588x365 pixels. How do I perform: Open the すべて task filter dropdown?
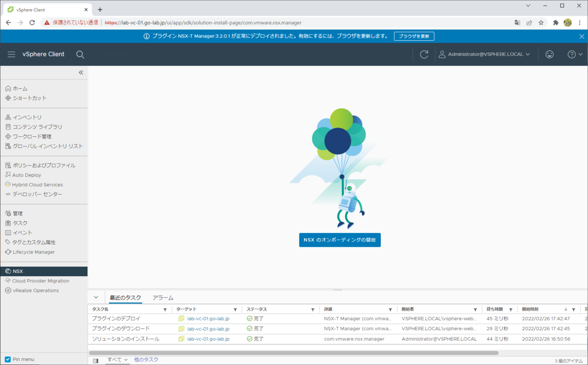(x=118, y=360)
